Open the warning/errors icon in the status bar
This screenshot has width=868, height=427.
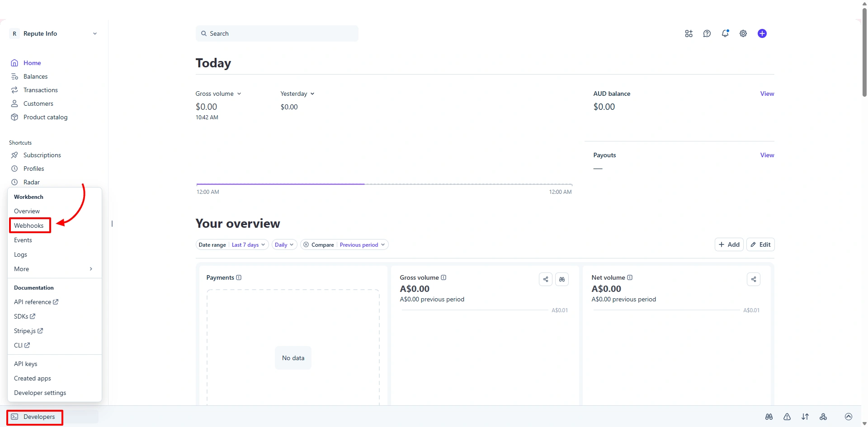[787, 417]
